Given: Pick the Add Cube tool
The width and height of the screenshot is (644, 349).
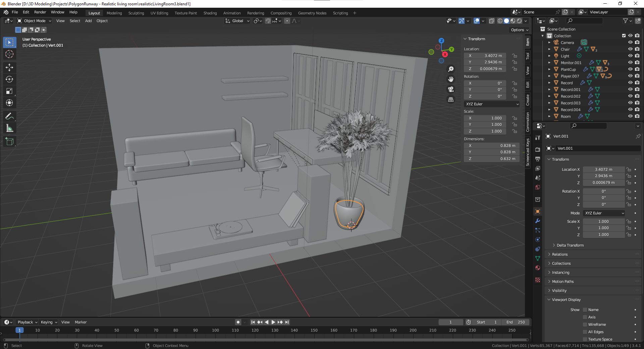Looking at the screenshot, I should 9,142.
